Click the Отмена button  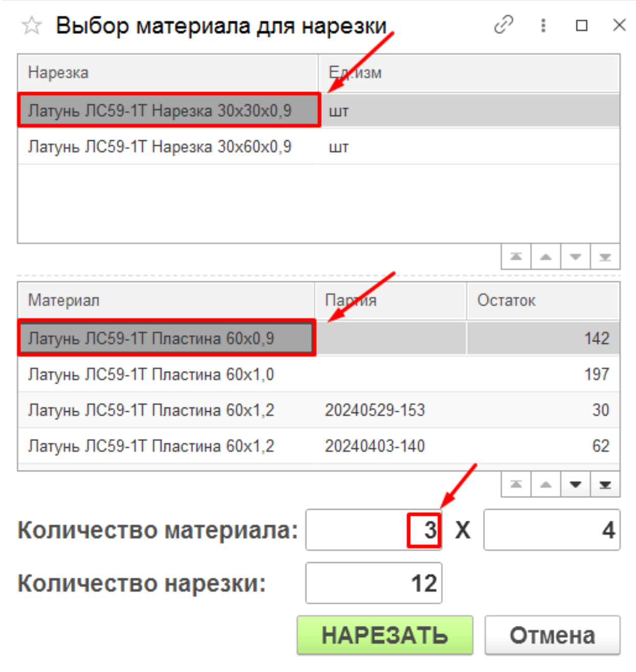coord(552,635)
